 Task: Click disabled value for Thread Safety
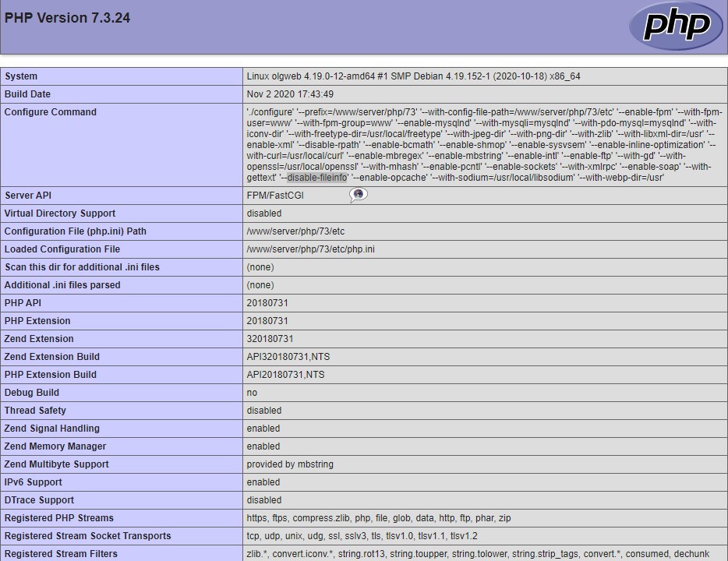pyautogui.click(x=263, y=410)
